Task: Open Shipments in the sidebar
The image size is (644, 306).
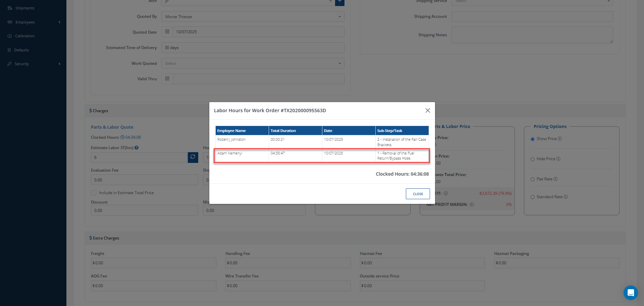Action: click(x=24, y=8)
